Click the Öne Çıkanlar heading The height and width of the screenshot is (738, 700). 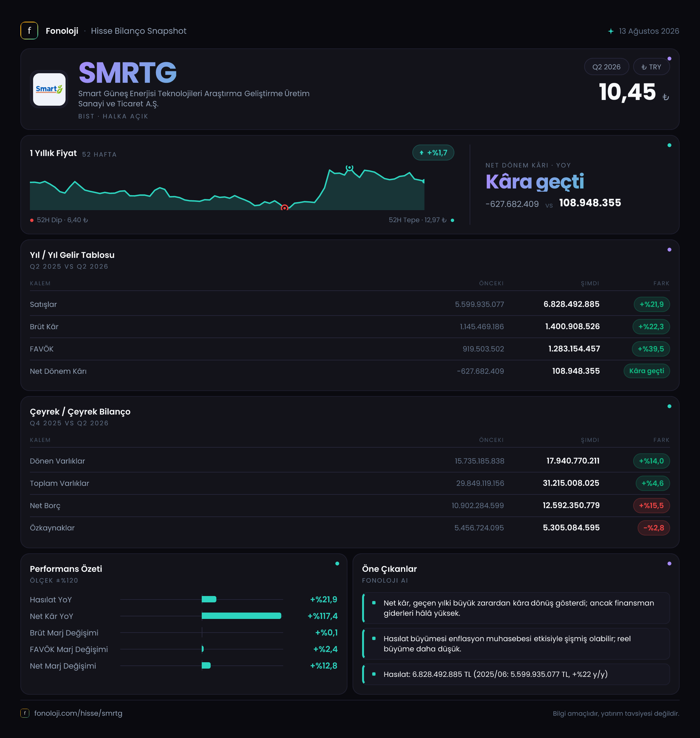[x=389, y=569]
